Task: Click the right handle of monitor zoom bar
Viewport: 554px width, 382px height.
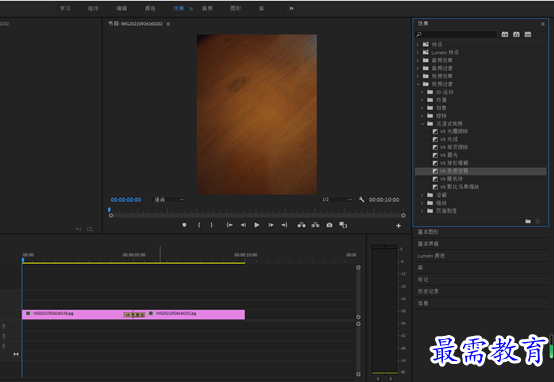Action: click(x=403, y=215)
